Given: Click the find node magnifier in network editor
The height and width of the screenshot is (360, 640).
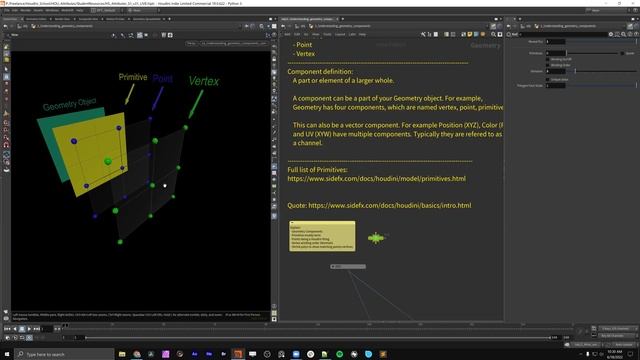Looking at the screenshot, I should pos(493,35).
